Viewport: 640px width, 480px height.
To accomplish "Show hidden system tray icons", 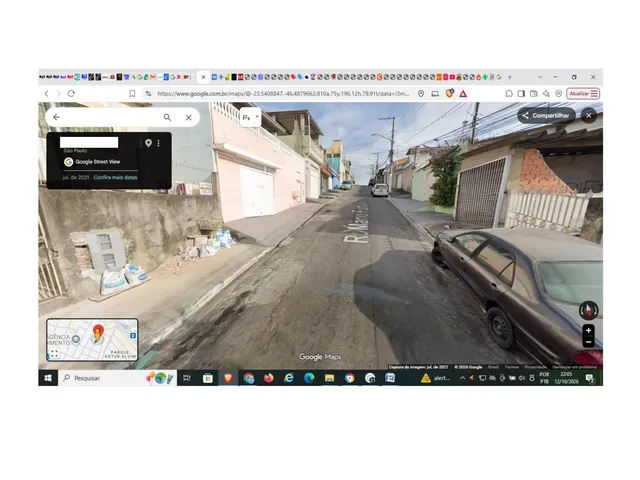I will (462, 378).
